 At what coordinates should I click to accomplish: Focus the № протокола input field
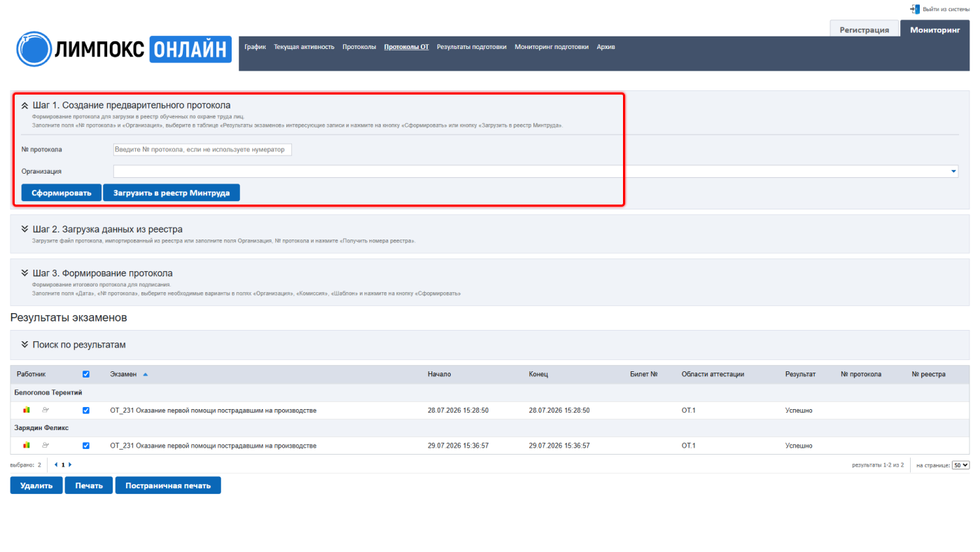pos(202,149)
